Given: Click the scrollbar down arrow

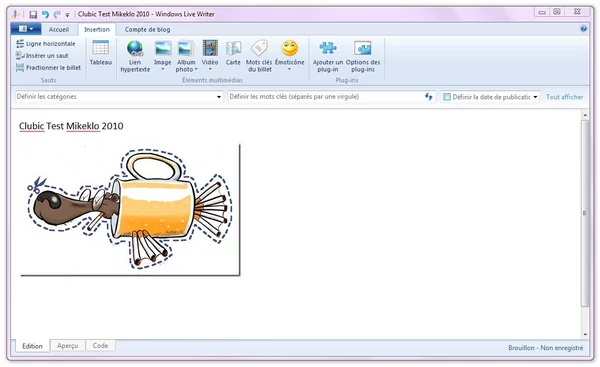Looking at the screenshot, I should pyautogui.click(x=585, y=334).
